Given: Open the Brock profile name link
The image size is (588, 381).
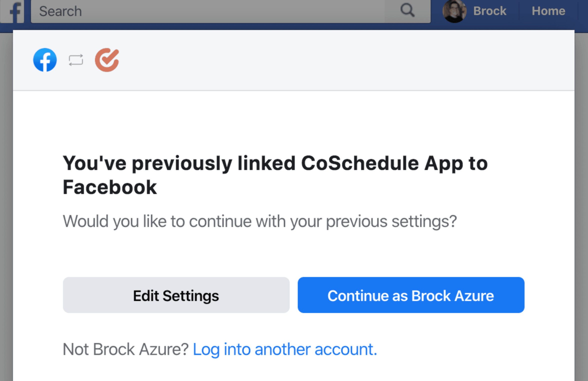Looking at the screenshot, I should point(490,11).
